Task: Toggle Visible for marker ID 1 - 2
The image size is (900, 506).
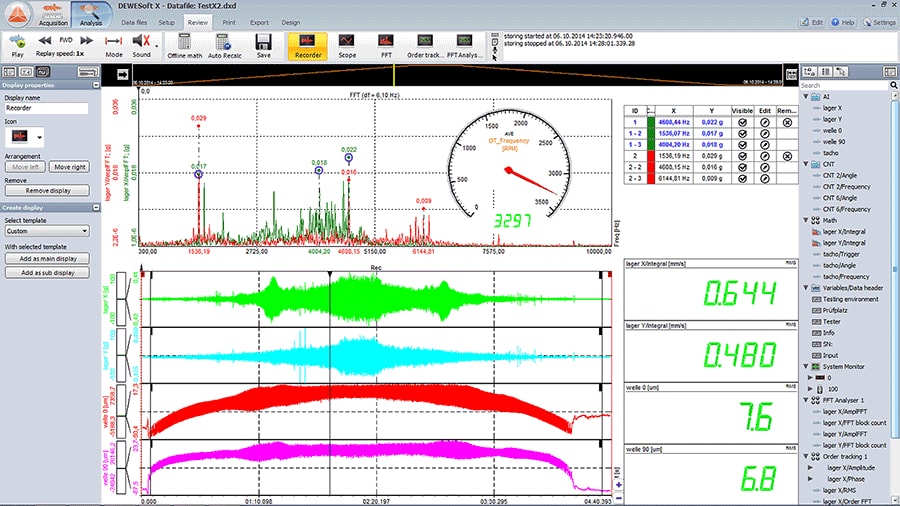Action: [x=742, y=134]
